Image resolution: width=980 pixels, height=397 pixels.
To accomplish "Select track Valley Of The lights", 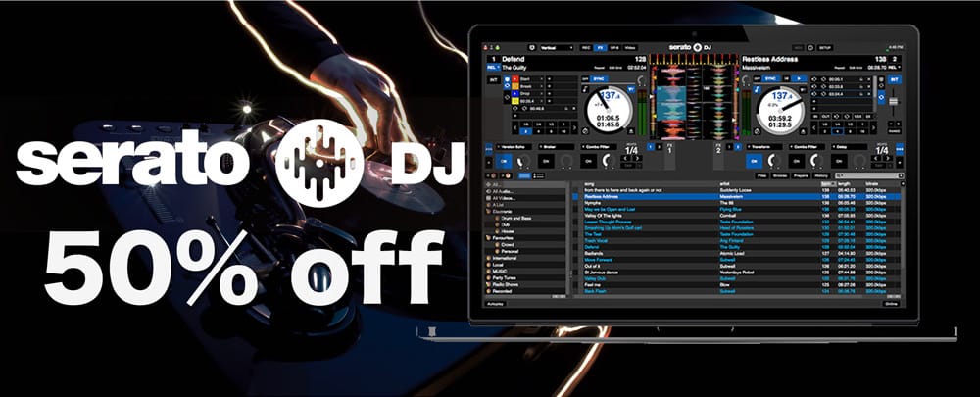I will [x=738, y=216].
